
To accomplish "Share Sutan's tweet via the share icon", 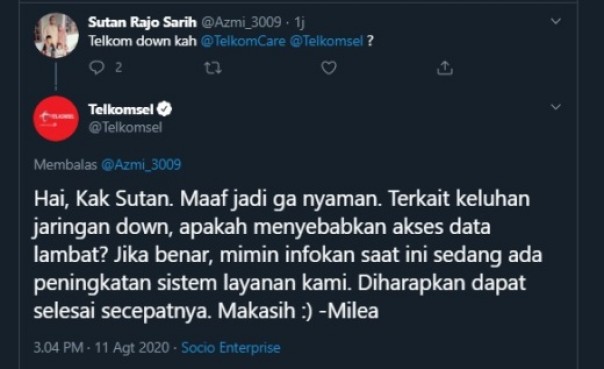I will 445,68.
